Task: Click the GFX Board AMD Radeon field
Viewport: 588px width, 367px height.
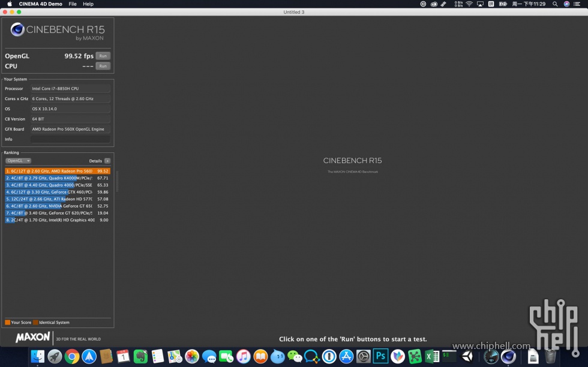Action: pos(70,129)
